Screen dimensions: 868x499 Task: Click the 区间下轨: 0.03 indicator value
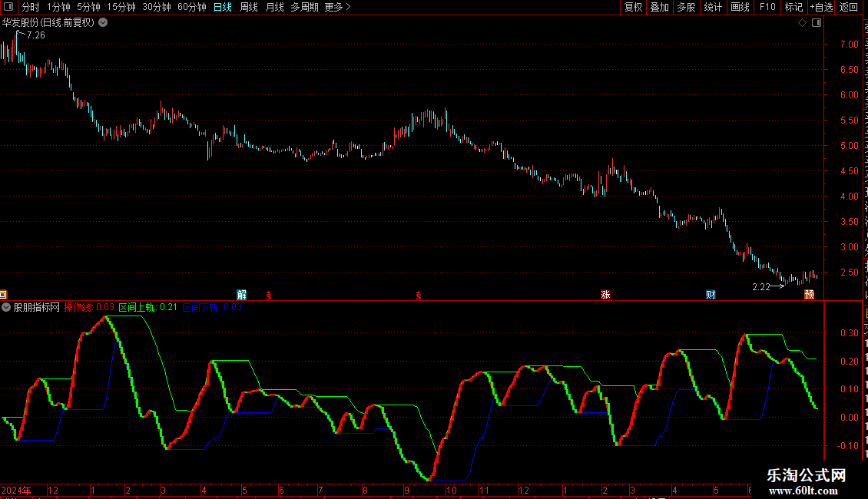point(212,307)
